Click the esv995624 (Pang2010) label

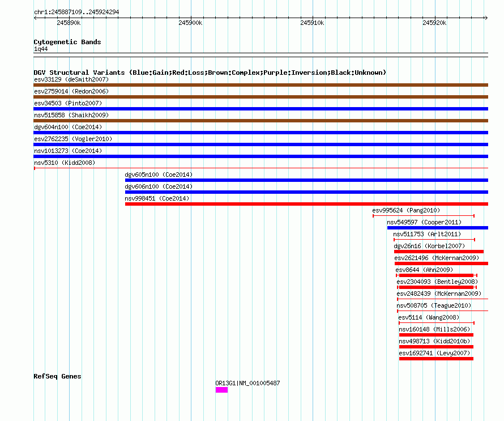406,210
